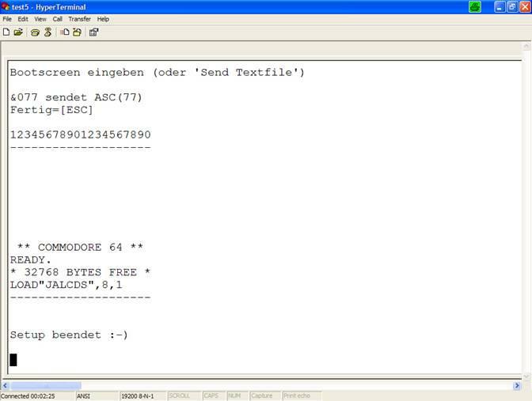The height and width of the screenshot is (401, 532).
Task: Click the Disconnect toolbar icon
Action: [47, 32]
